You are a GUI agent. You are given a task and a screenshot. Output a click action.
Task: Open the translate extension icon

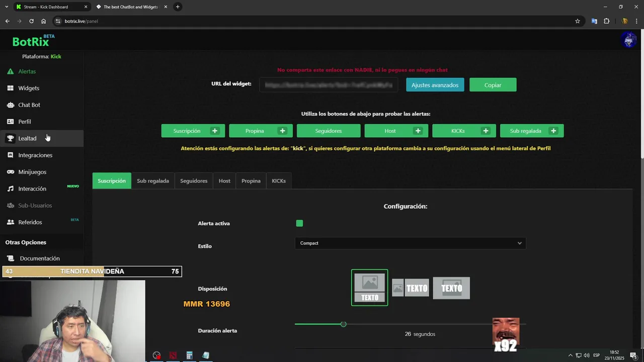(x=594, y=21)
